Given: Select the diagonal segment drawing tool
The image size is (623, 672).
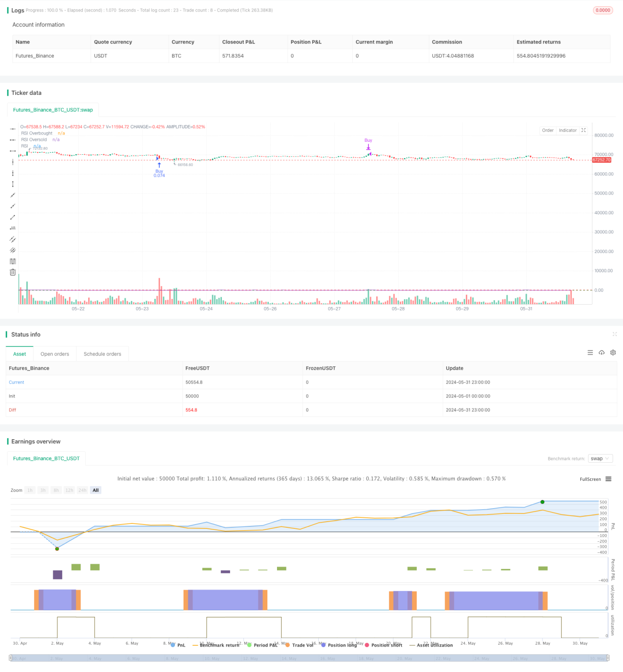Looking at the screenshot, I should [x=12, y=217].
